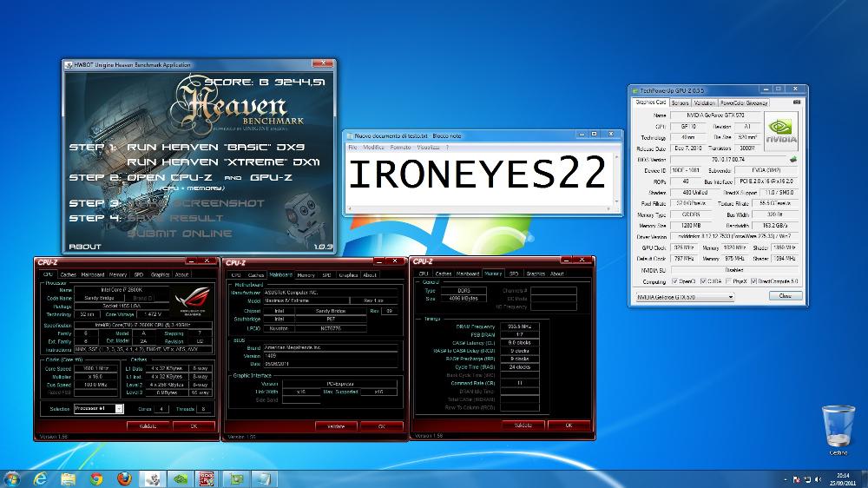
Task: Click "Intel Core i7 2600K" name field
Action: click(x=122, y=290)
